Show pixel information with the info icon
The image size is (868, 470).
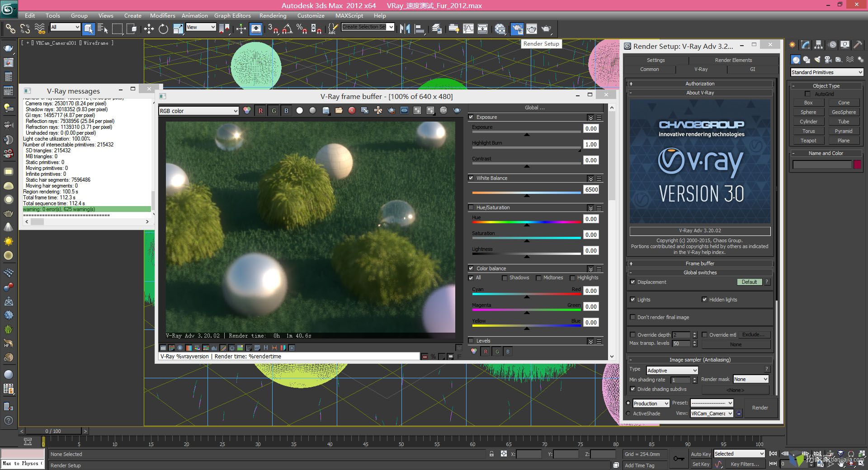point(180,348)
